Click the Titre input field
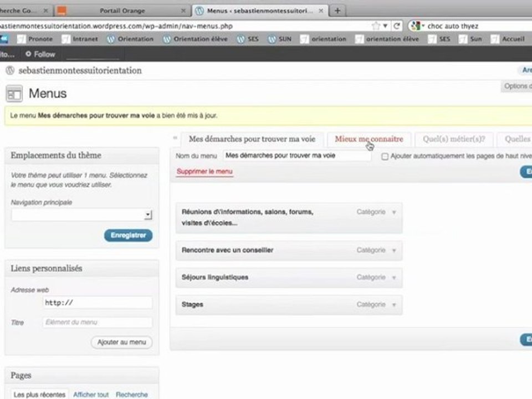This screenshot has height=399, width=532. click(98, 323)
